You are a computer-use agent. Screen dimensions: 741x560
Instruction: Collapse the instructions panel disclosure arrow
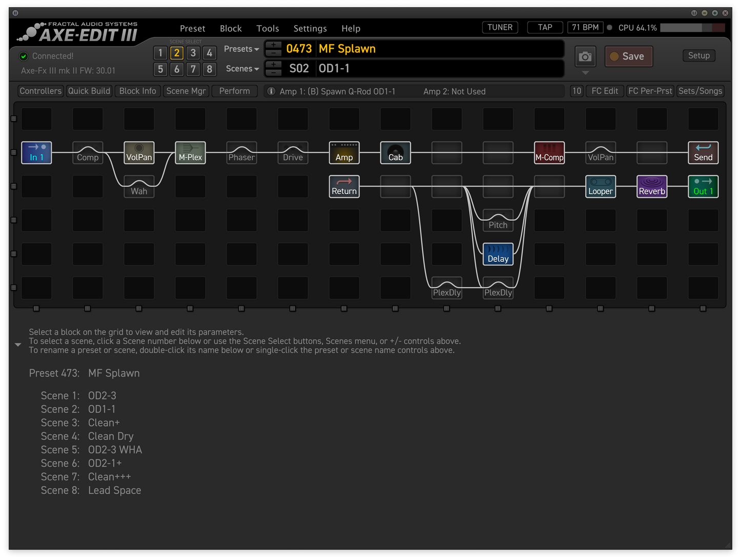point(18,344)
